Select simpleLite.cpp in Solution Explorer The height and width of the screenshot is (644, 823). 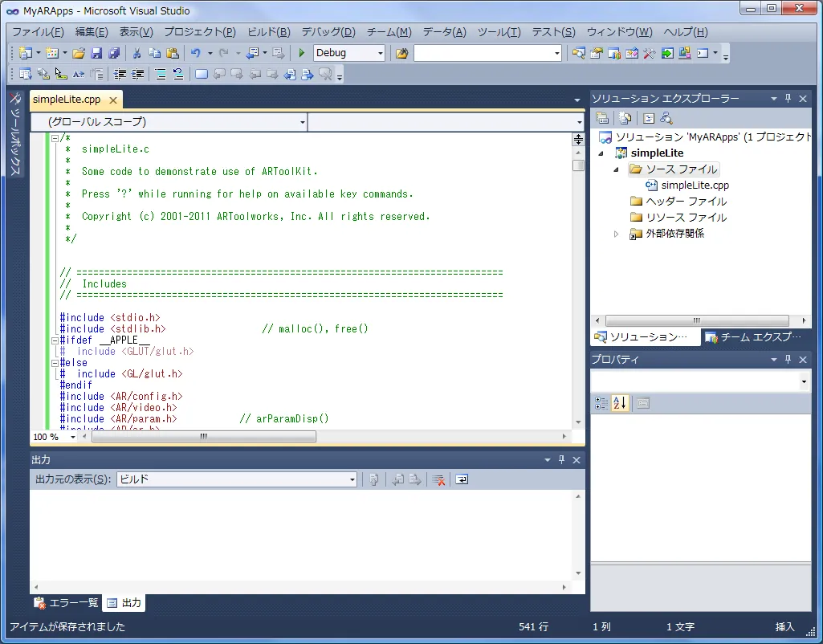(687, 185)
